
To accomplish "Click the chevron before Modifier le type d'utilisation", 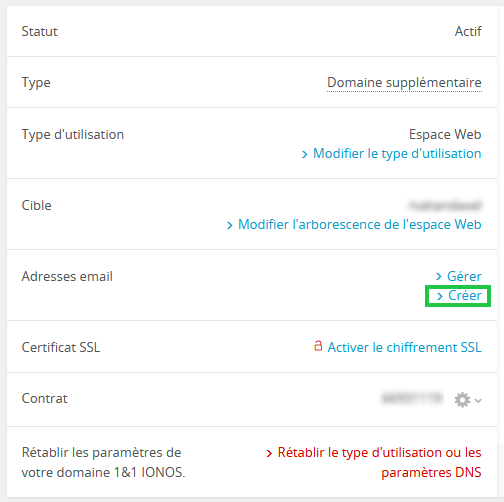I will (x=304, y=154).
